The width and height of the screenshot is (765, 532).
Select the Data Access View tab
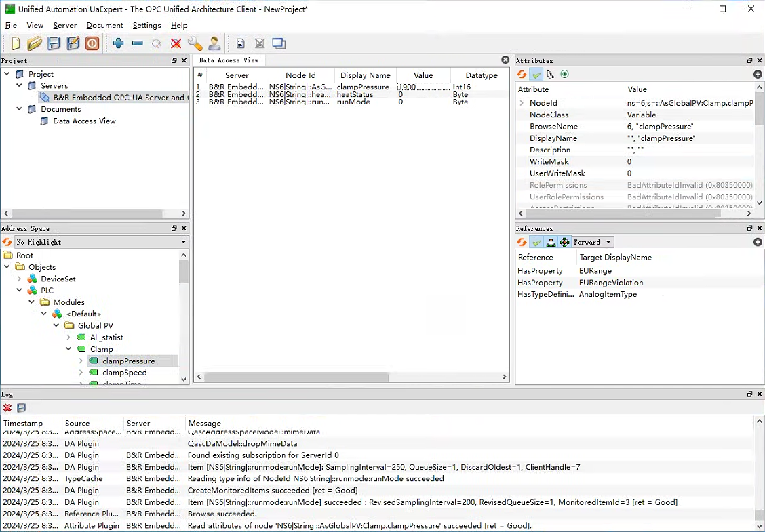tap(229, 60)
